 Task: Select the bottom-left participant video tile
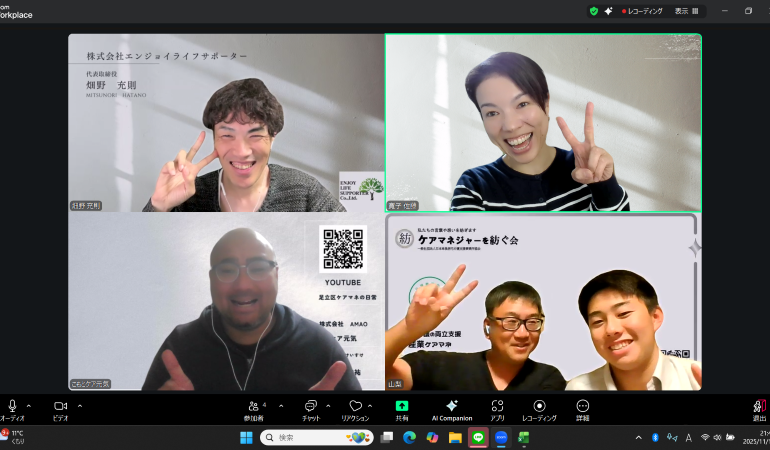[226, 301]
